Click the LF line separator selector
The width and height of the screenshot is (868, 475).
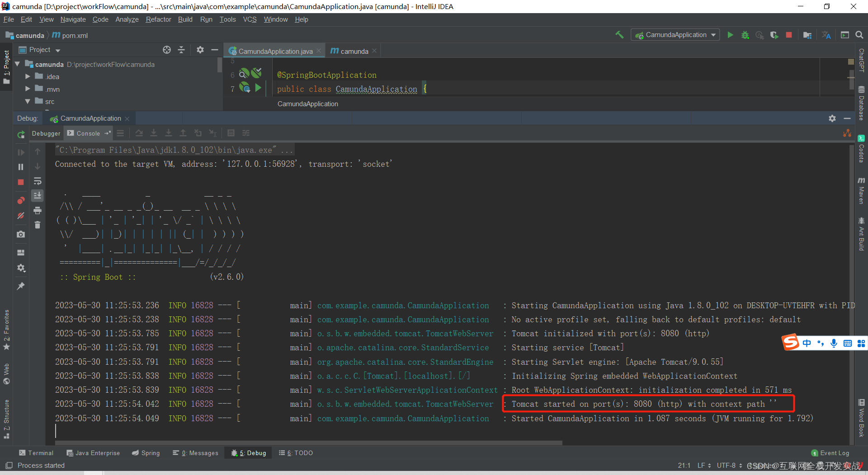coord(704,466)
